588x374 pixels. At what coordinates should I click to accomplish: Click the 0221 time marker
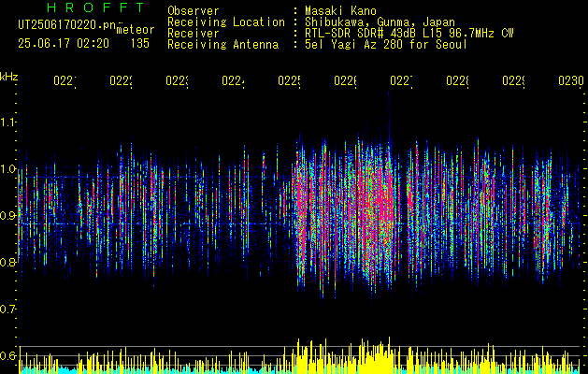[x=65, y=81]
